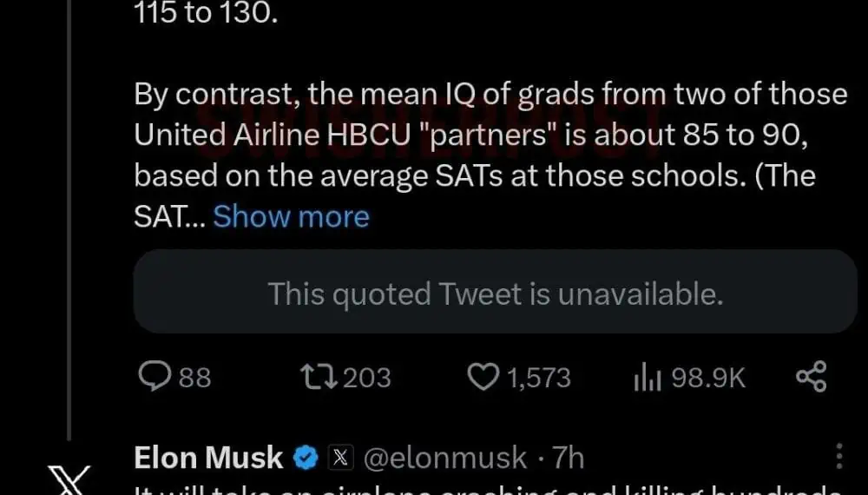Like the tweet with the heart icon

(483, 377)
